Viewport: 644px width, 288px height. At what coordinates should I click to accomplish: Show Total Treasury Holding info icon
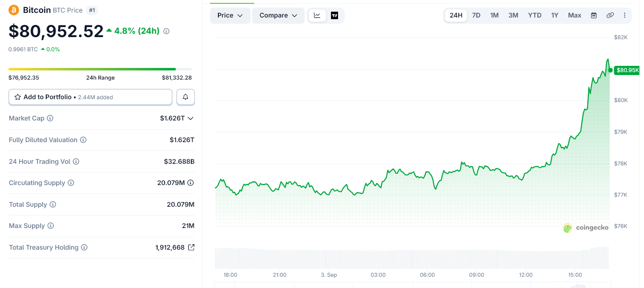84,248
